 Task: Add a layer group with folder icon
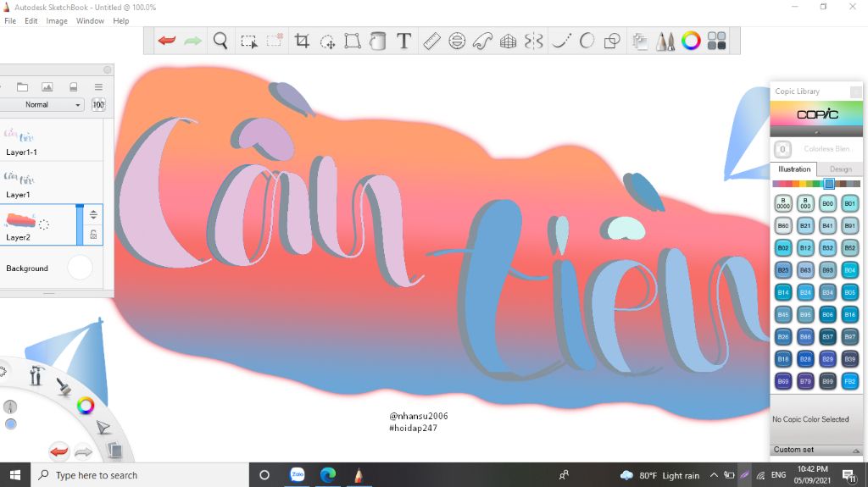22,87
